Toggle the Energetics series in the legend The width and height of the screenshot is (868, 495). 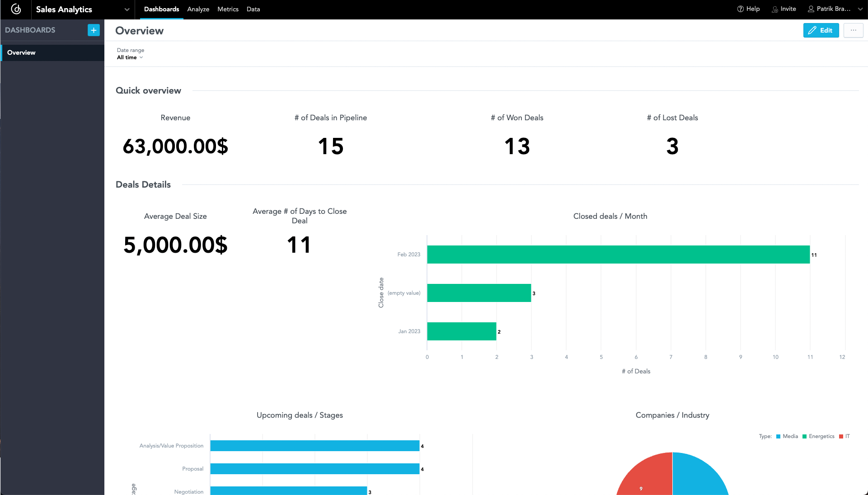819,436
